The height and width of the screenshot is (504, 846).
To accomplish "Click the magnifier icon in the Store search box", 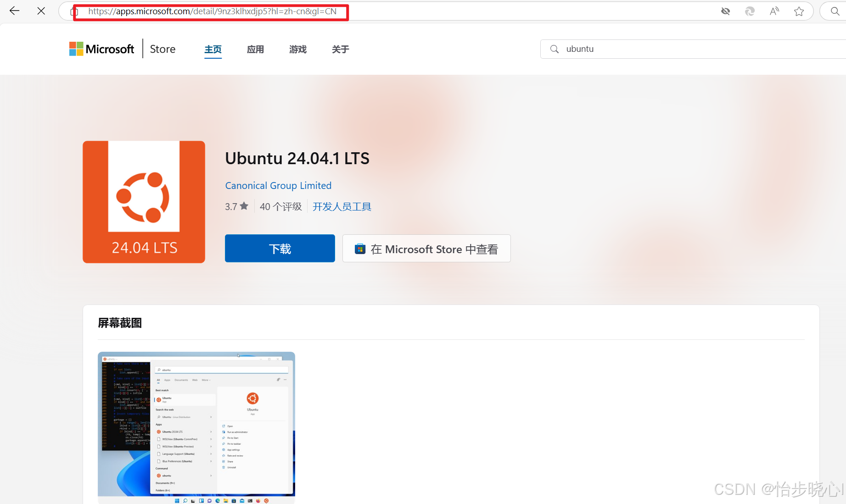I will [x=555, y=49].
